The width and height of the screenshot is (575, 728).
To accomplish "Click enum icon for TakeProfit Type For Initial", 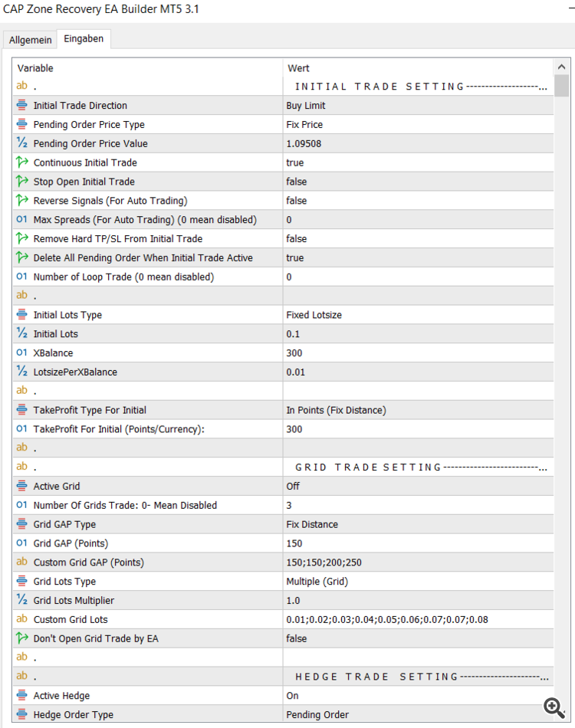I will click(21, 409).
